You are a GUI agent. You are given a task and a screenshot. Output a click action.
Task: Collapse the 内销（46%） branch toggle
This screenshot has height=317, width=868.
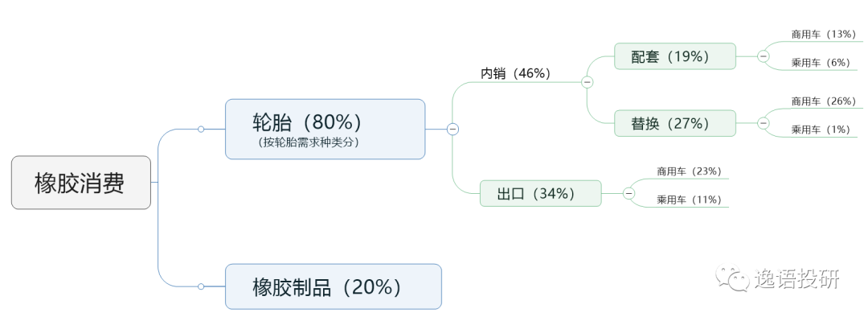click(x=588, y=82)
